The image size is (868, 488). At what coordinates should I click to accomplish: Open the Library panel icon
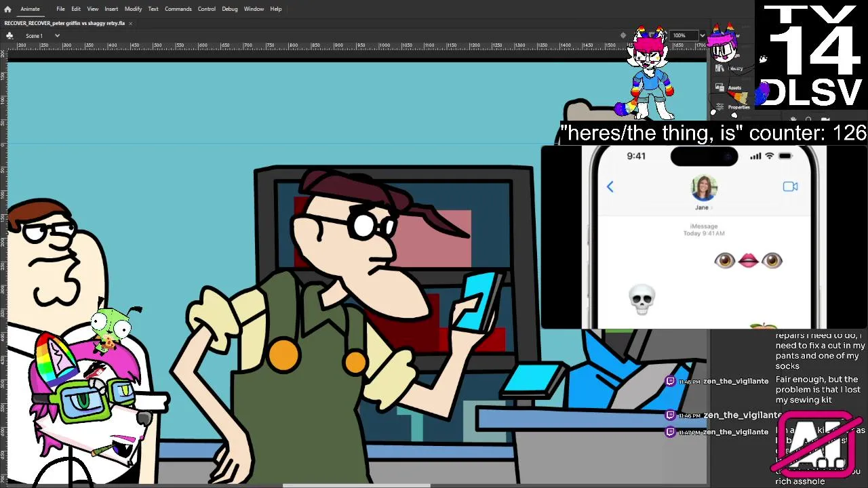pyautogui.click(x=720, y=68)
